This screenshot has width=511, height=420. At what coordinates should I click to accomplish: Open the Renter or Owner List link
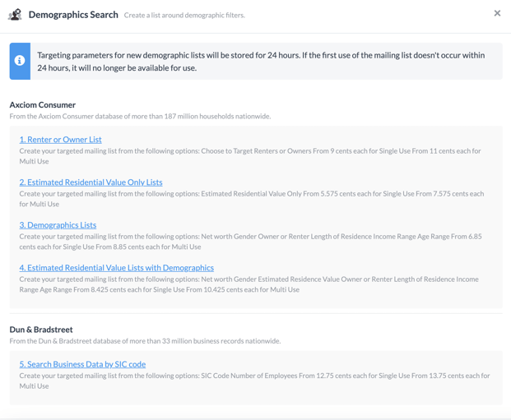pyautogui.click(x=60, y=140)
